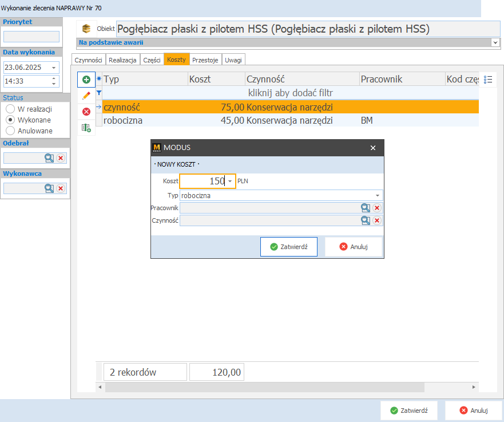This screenshot has height=422, width=504.
Task: Expand the Na podstawie awarii section
Action: tap(495, 42)
